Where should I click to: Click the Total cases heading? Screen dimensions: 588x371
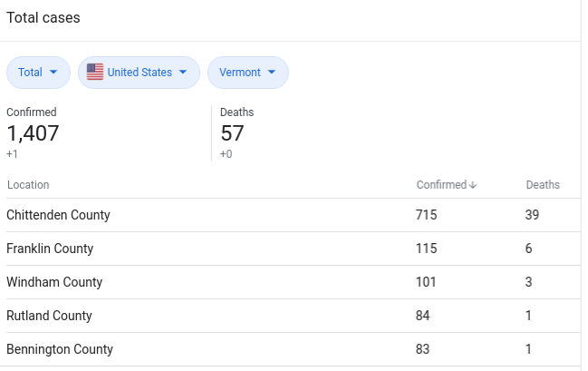coord(43,17)
